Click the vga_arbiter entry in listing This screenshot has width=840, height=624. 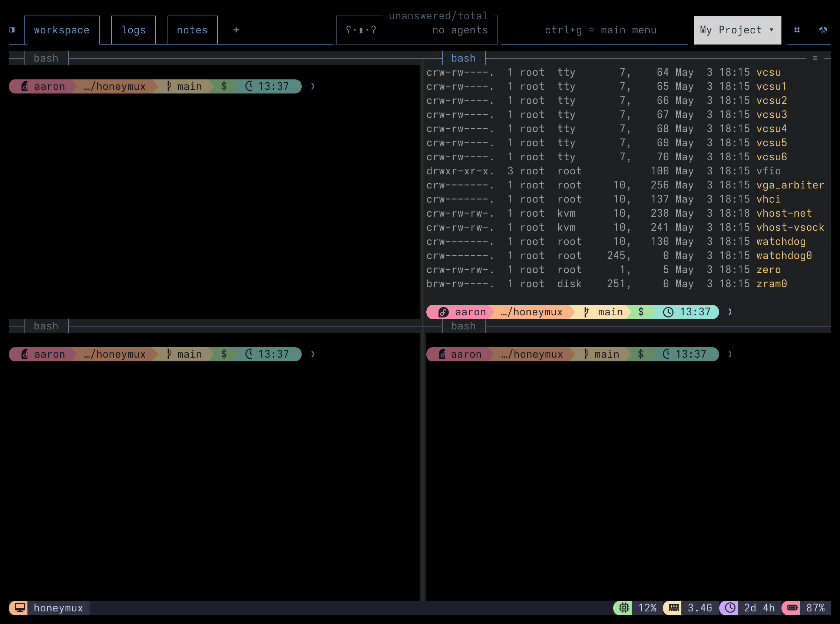[x=790, y=185]
